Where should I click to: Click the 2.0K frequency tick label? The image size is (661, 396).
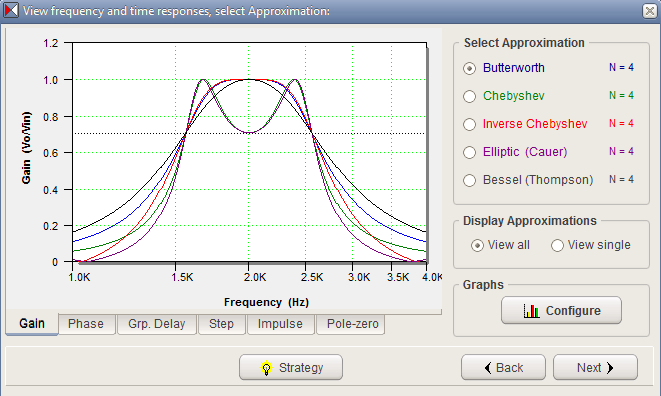[255, 277]
